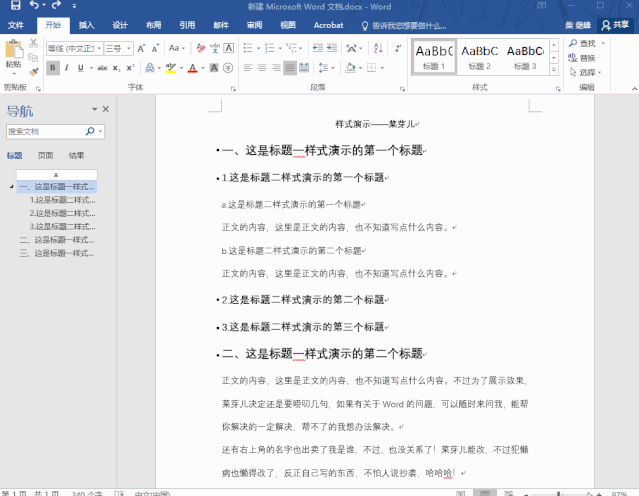Click the Format Painter brush icon
Viewport: 639px width, 496px height.
33,71
